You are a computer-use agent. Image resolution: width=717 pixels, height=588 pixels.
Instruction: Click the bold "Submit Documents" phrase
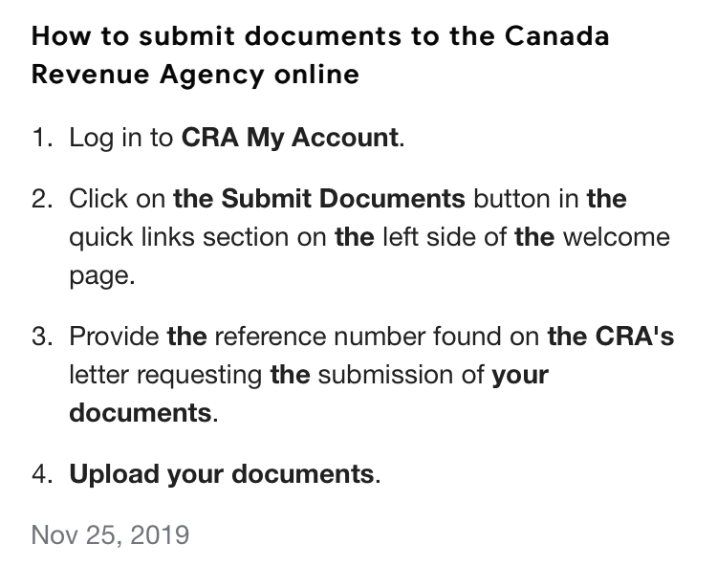(x=343, y=199)
